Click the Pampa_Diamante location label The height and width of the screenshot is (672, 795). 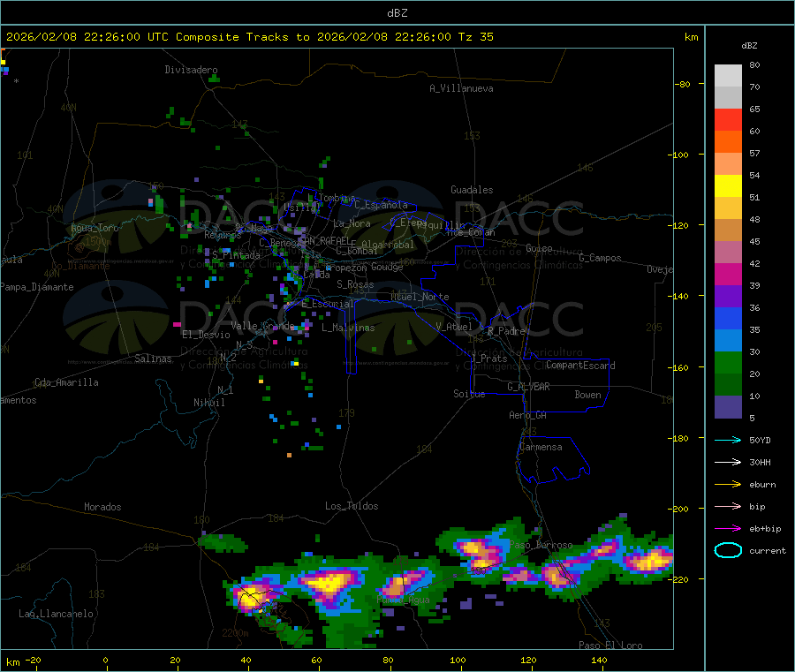(x=37, y=287)
